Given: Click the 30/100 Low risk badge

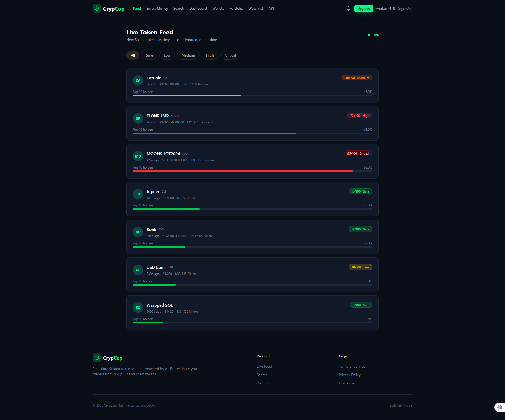Looking at the screenshot, I should (360, 267).
